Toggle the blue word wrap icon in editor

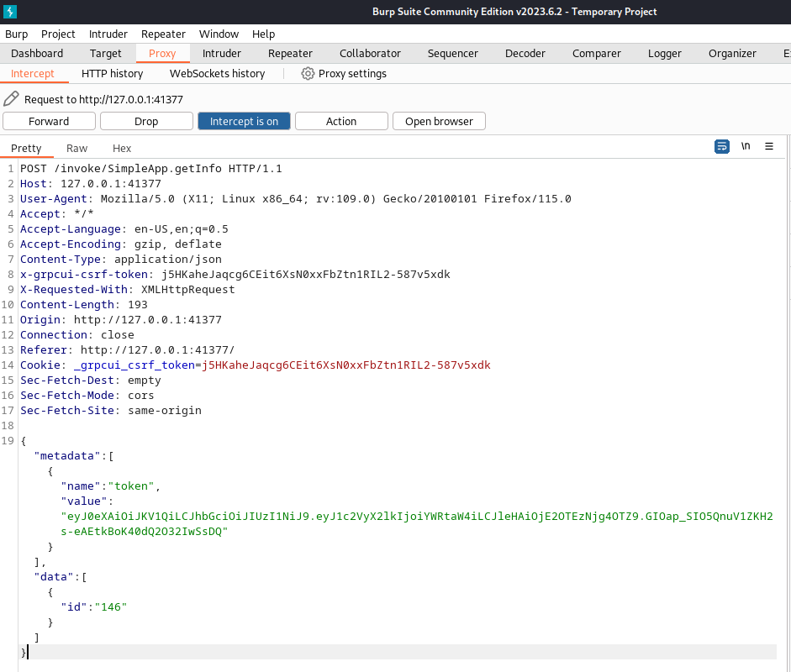click(722, 146)
